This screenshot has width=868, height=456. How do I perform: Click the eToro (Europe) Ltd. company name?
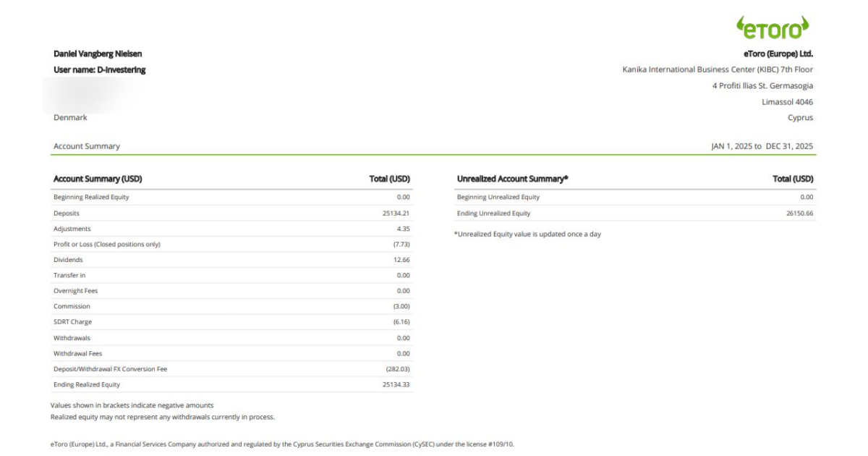pyautogui.click(x=778, y=54)
